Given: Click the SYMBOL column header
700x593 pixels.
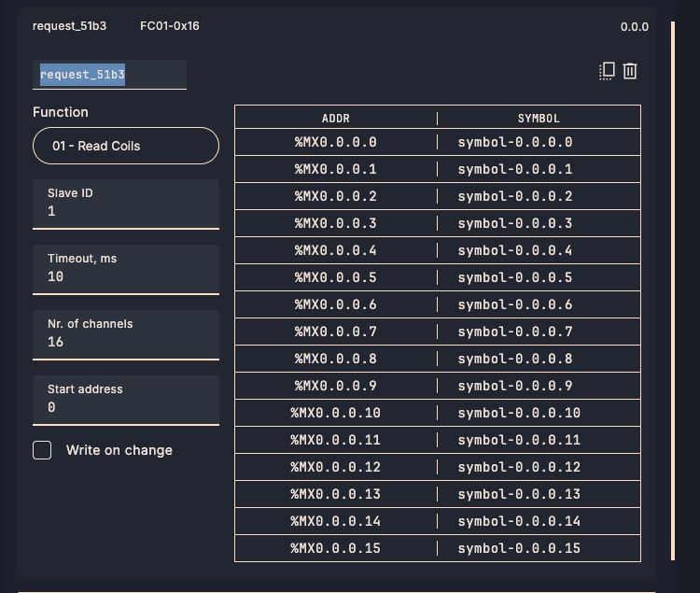Looking at the screenshot, I should (x=539, y=119).
